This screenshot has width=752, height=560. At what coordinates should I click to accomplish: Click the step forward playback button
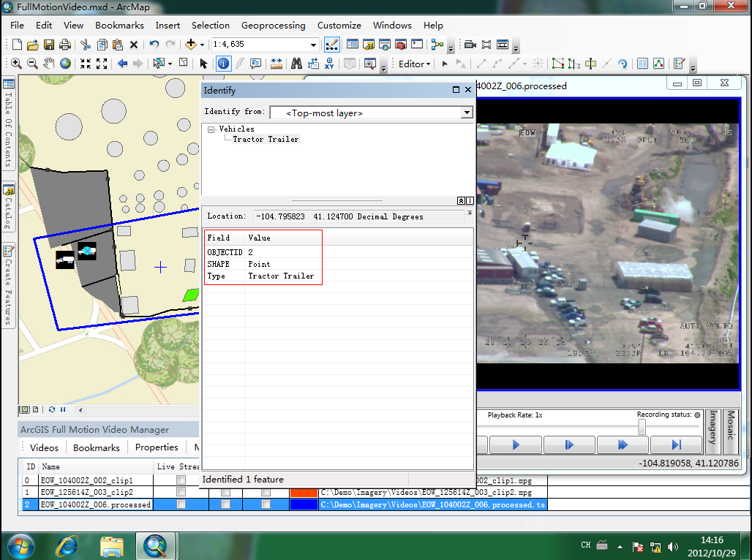(x=569, y=445)
